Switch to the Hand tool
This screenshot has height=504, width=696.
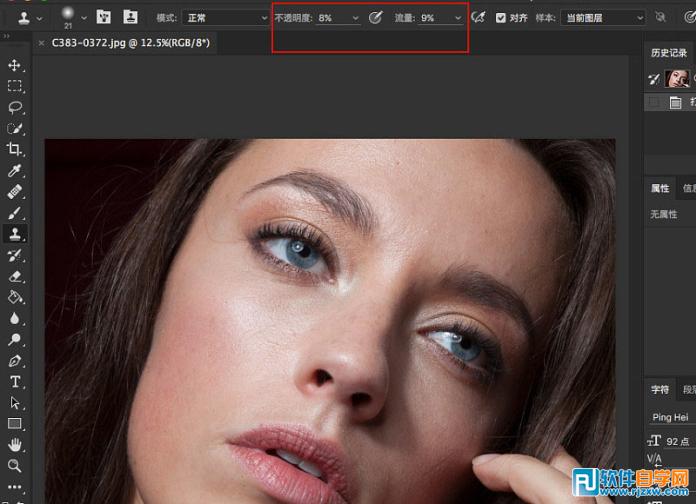[x=15, y=445]
